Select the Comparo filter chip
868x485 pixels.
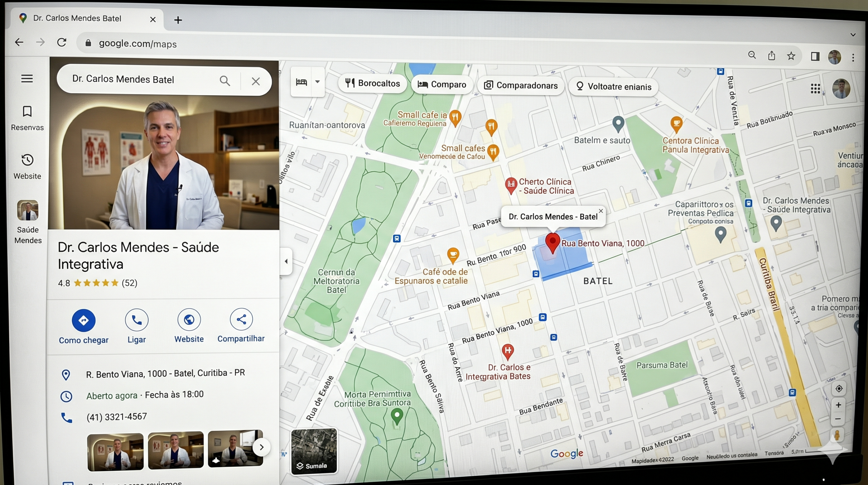(x=441, y=85)
